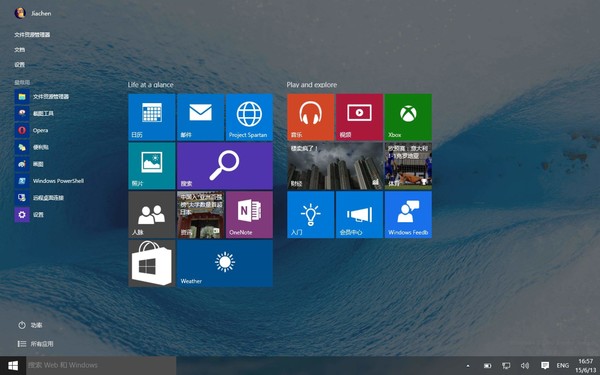Open the Finance live tile with buildings
The width and height of the screenshot is (600, 375).
pyautogui.click(x=335, y=166)
